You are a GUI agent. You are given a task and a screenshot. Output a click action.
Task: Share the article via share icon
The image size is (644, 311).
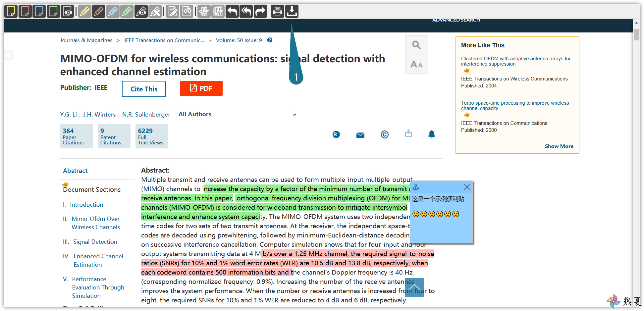[408, 133]
